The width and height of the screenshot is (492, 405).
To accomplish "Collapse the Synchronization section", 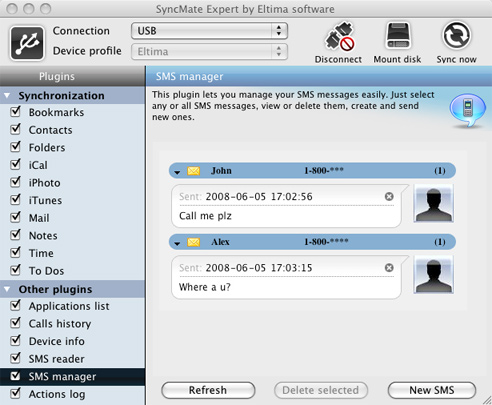I will [x=7, y=96].
